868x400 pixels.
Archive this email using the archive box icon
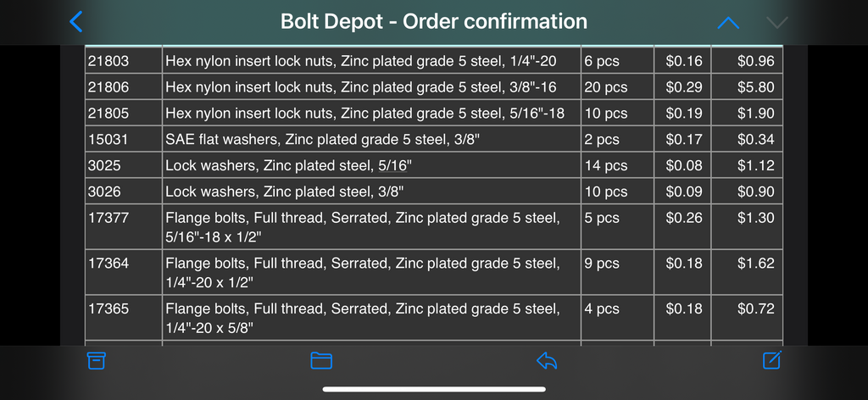(x=97, y=361)
